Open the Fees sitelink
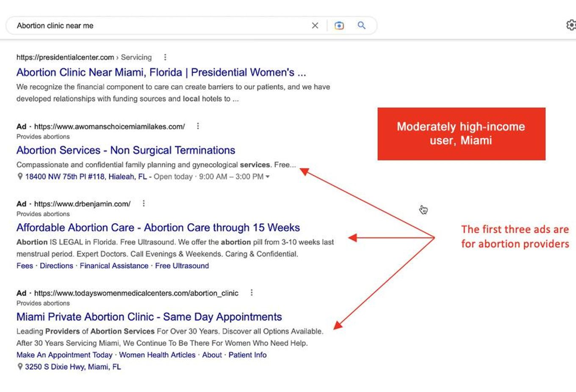This screenshot has height=392, width=576. point(25,266)
